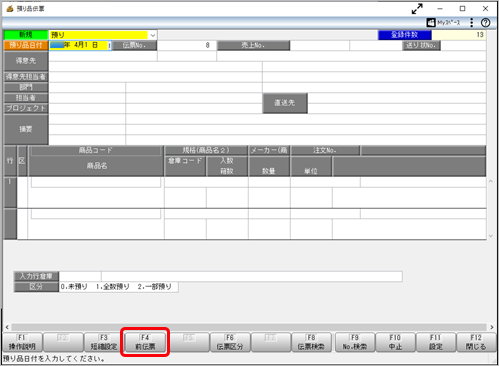Screen dimensions: 499x366
Task: Click the 担当者 label button
Action: point(26,98)
